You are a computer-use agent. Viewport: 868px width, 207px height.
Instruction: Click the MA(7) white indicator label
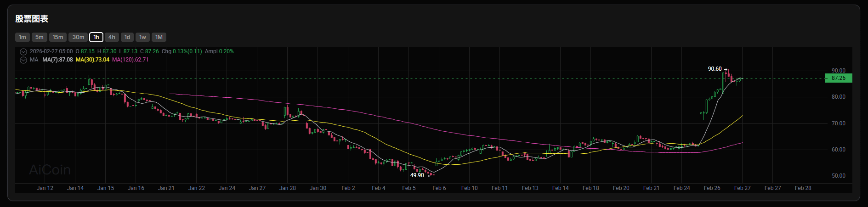[x=57, y=60]
